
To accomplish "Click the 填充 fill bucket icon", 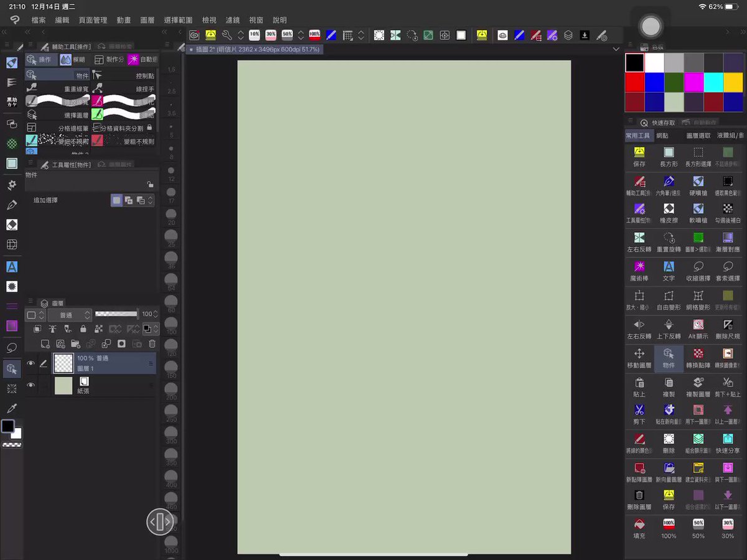I will pos(639,524).
